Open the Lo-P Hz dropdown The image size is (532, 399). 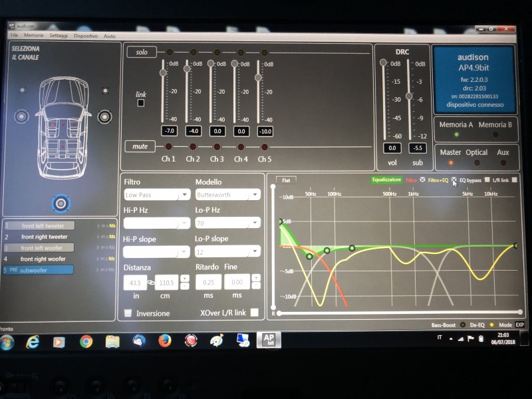click(x=227, y=223)
